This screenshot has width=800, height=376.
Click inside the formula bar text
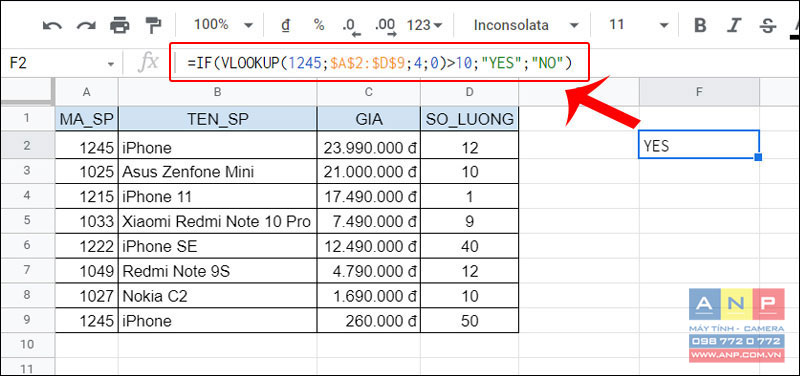tap(380, 63)
